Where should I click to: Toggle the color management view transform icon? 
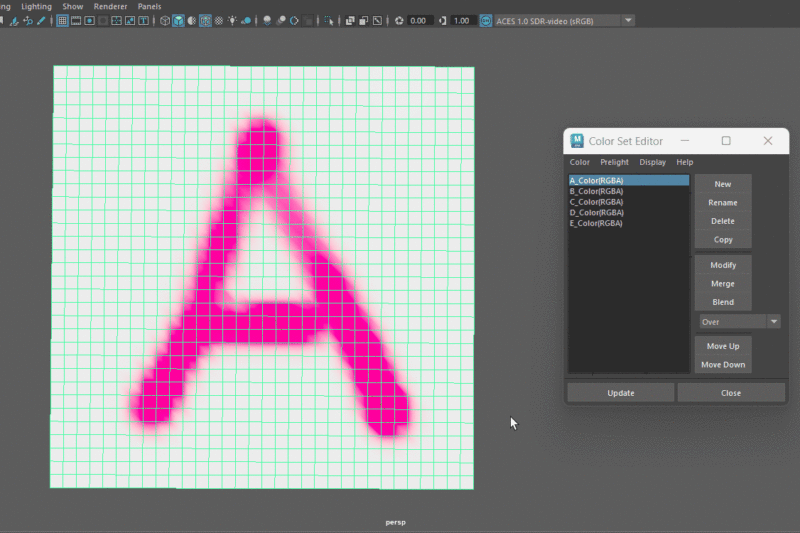point(486,20)
